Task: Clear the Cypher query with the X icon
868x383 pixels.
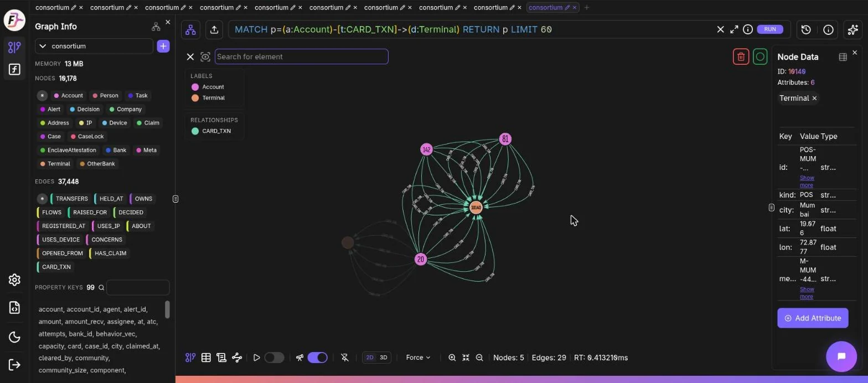Action: [720, 29]
